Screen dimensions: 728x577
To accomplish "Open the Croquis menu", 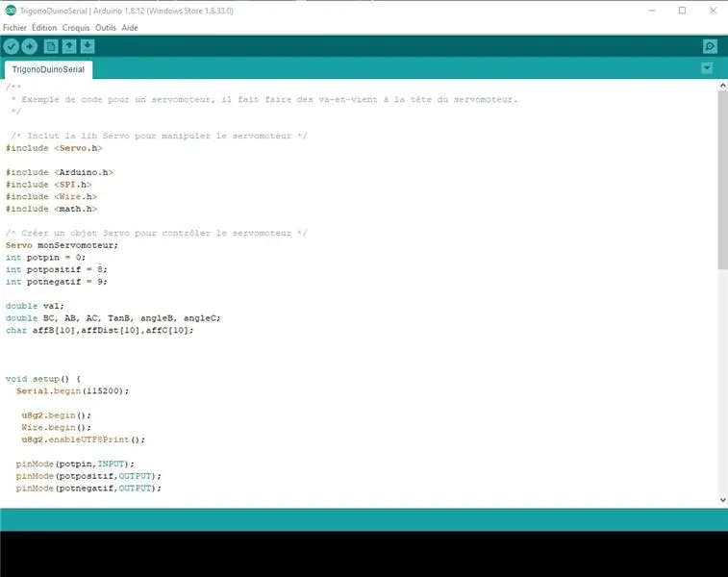I will pyautogui.click(x=76, y=28).
